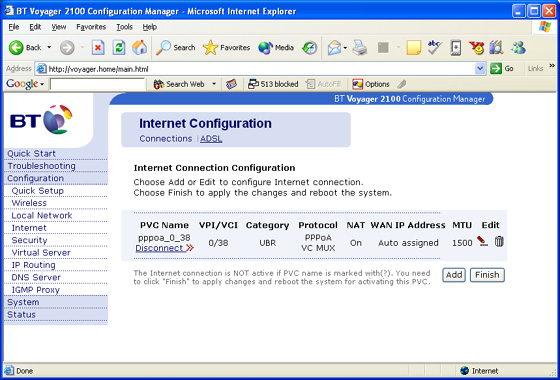Screen dimensions: 560x380
Task: Open the File menu
Action: [x=14, y=27]
